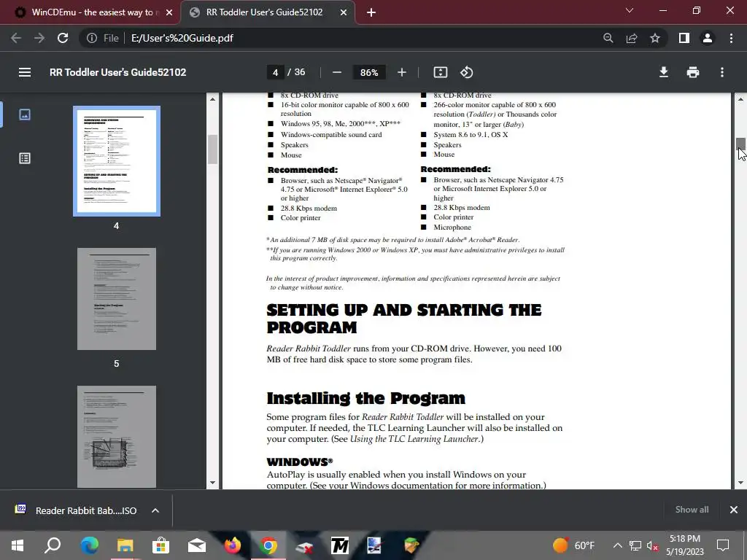Viewport: 747px width, 560px height.
Task: Open Firefox from the taskbar
Action: [233, 545]
